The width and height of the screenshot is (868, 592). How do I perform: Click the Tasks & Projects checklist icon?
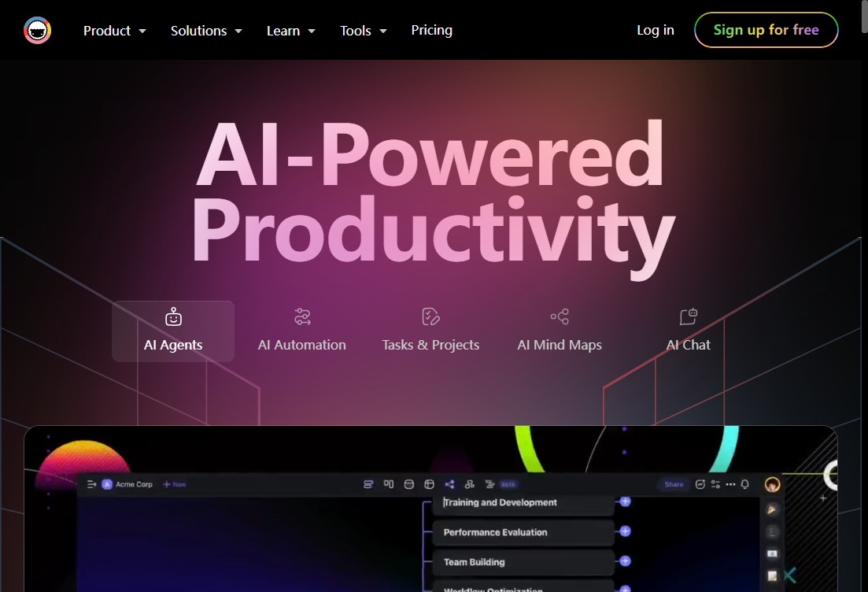click(430, 316)
